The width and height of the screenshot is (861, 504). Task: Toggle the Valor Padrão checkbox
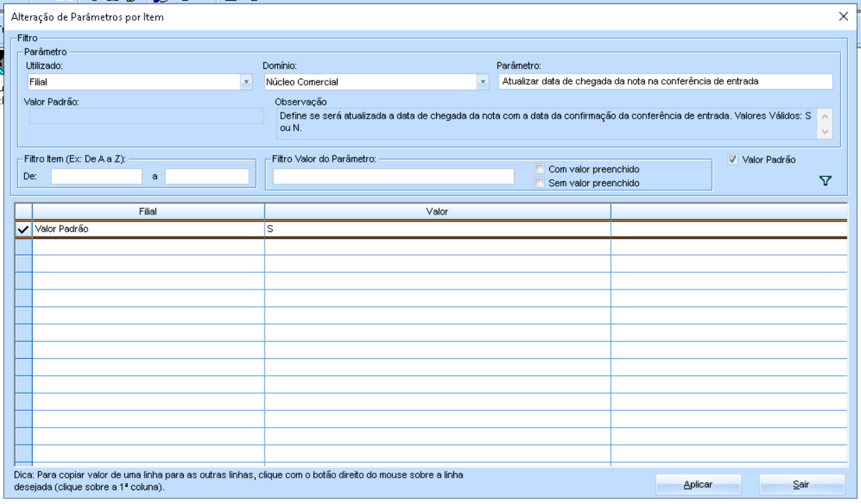(x=733, y=159)
